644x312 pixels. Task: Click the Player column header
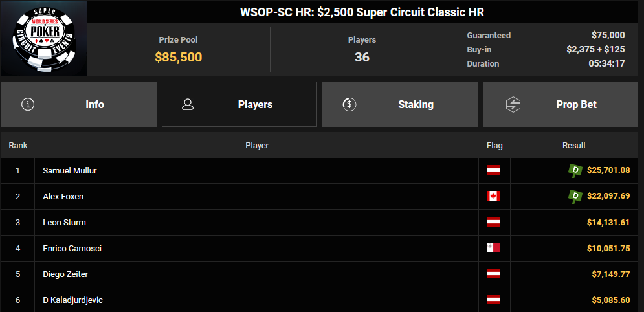click(257, 146)
